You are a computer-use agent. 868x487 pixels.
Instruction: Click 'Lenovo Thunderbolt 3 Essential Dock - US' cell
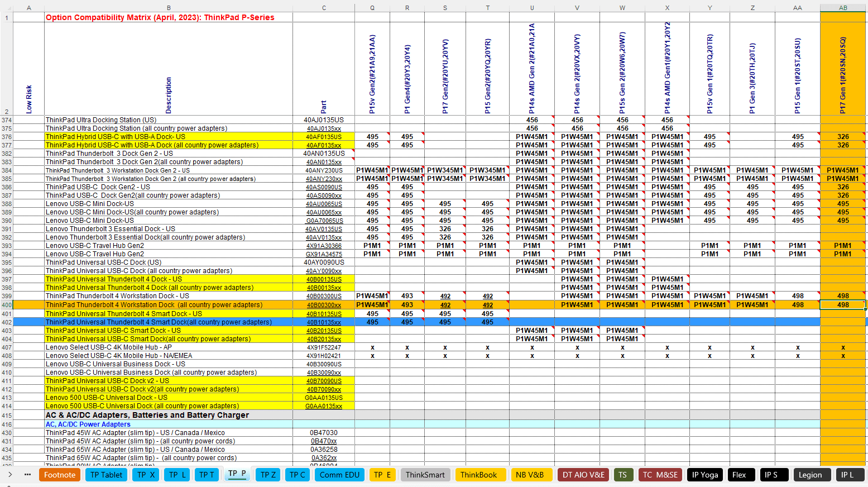(x=169, y=229)
